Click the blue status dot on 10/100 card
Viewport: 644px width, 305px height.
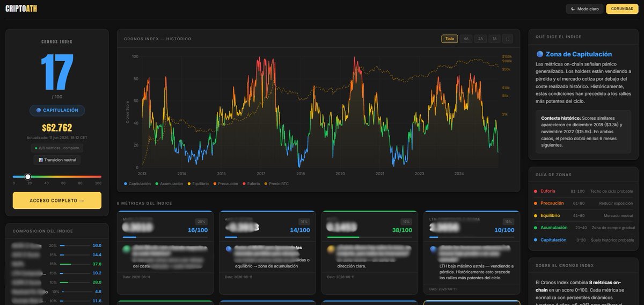(434, 249)
